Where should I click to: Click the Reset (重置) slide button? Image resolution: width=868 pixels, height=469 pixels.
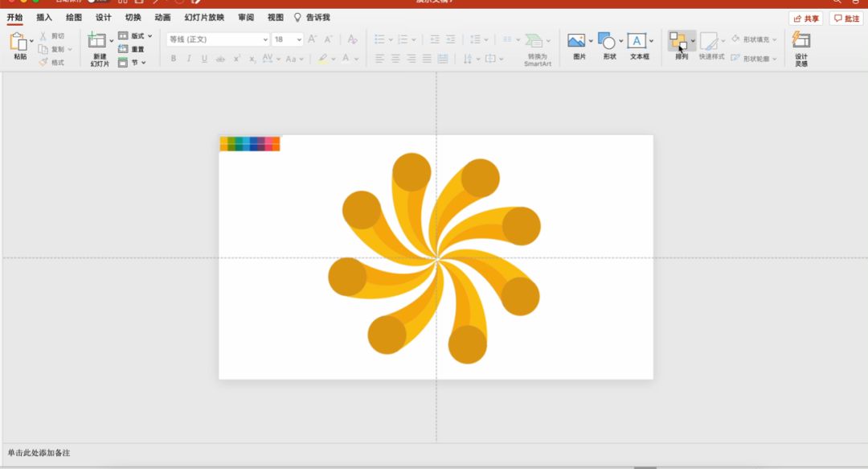131,49
